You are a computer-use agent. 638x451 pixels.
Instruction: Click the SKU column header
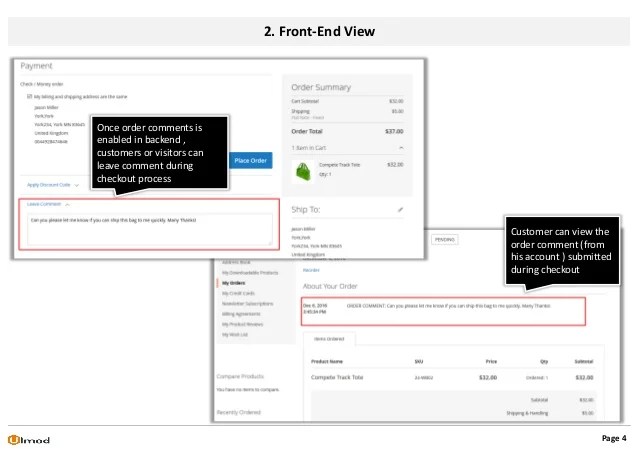[419, 361]
